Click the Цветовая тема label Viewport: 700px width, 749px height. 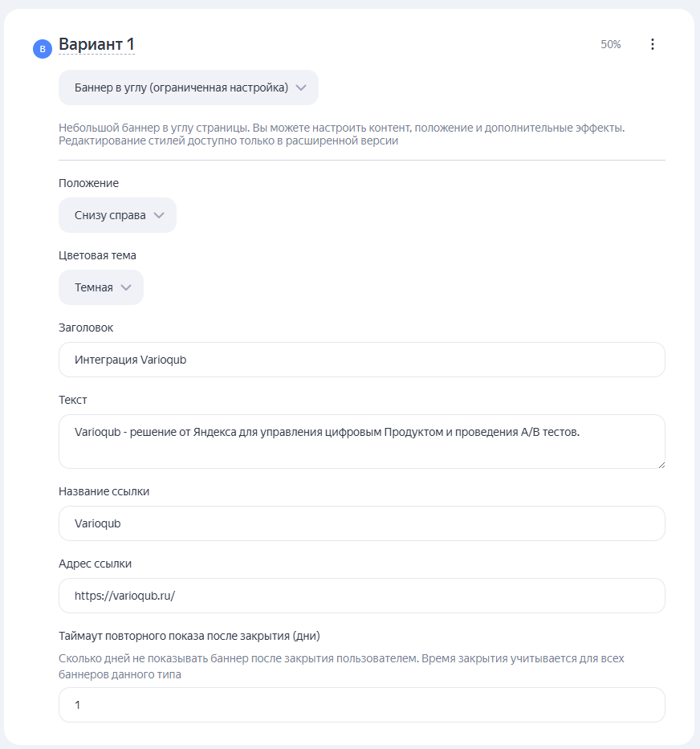(x=97, y=255)
